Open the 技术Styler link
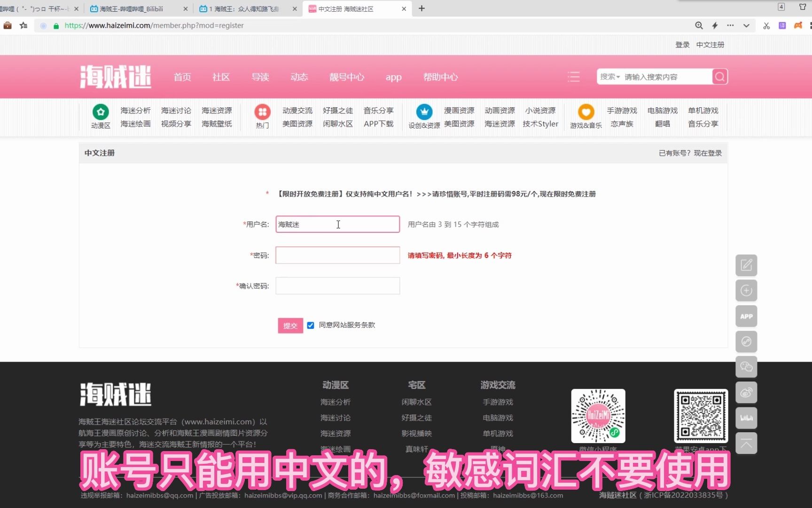The image size is (812, 508). click(x=540, y=124)
